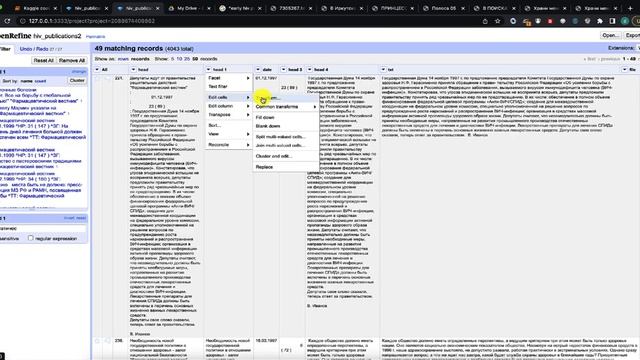Screen dimensions: 640x360
Task: Close the My Drive browser tab
Action: coord(209,8)
